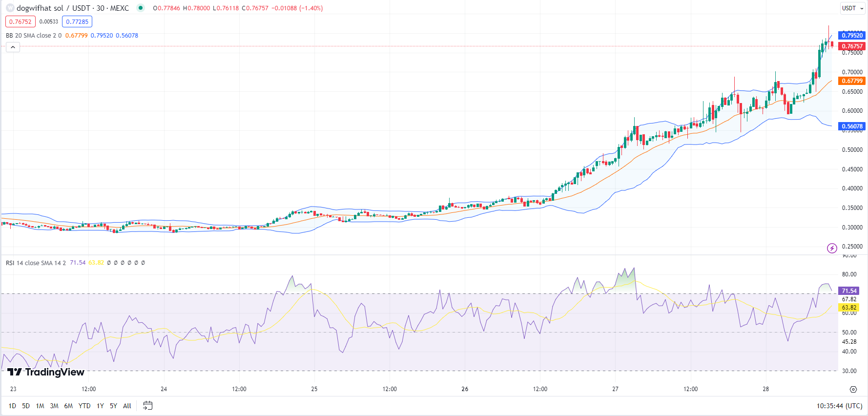
Task: Click the 0.56078 lower band price label
Action: coord(852,126)
